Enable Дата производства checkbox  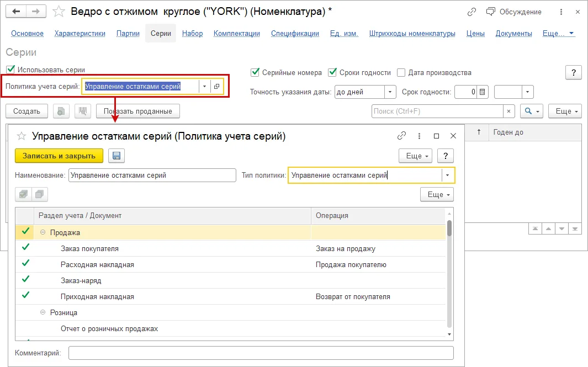tap(401, 72)
